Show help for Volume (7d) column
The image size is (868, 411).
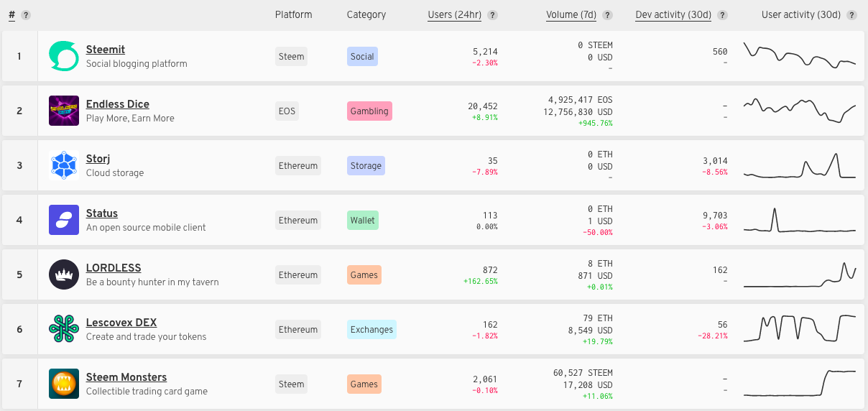pos(608,15)
